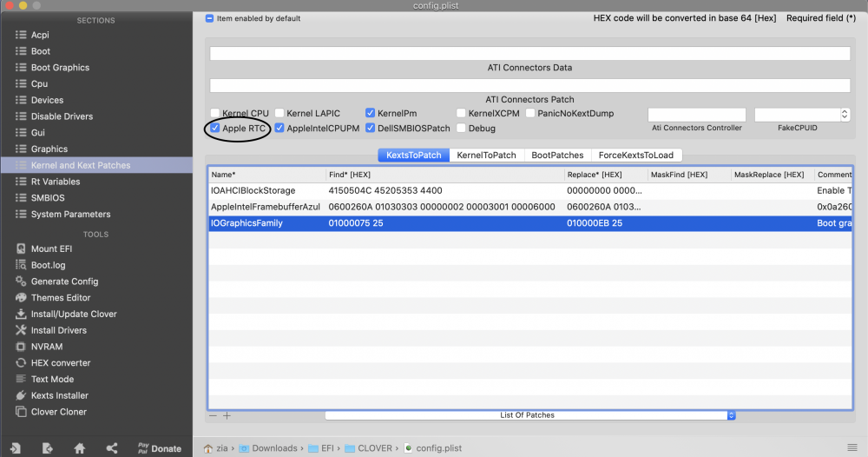Click the Install Drivers wrench icon
The width and height of the screenshot is (868, 457).
(x=22, y=331)
